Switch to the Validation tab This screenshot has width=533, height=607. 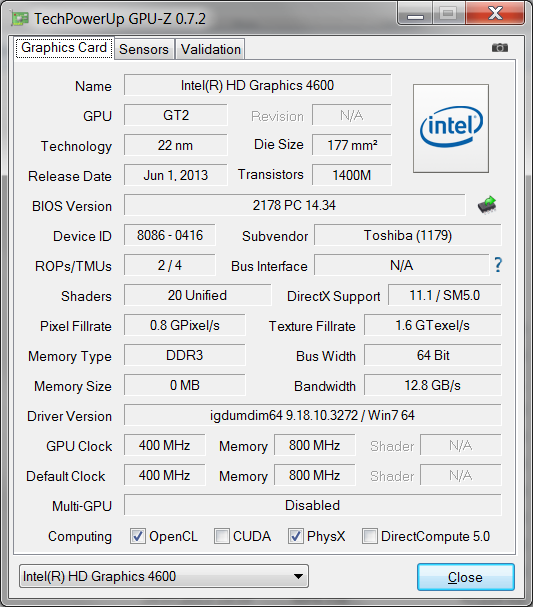pos(211,49)
